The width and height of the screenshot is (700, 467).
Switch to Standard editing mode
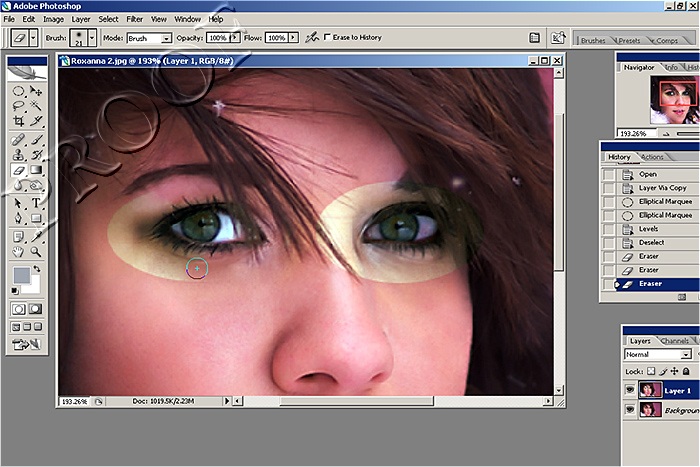[18, 309]
